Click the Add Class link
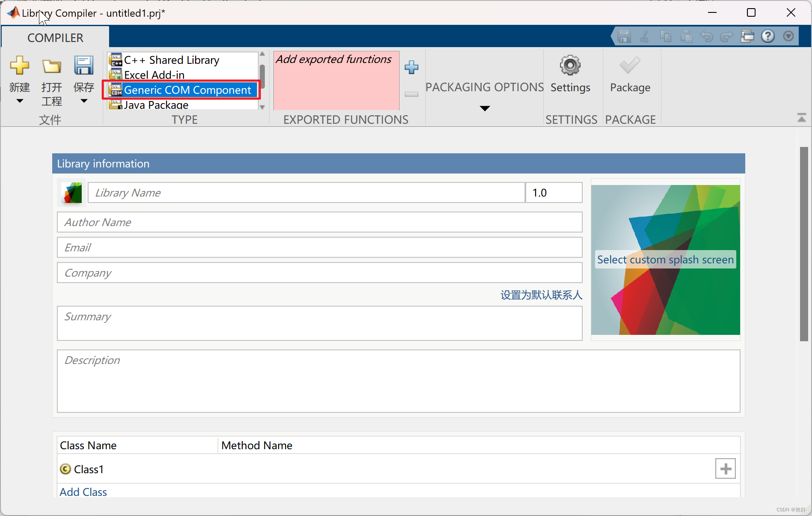The height and width of the screenshot is (516, 812). click(x=83, y=492)
